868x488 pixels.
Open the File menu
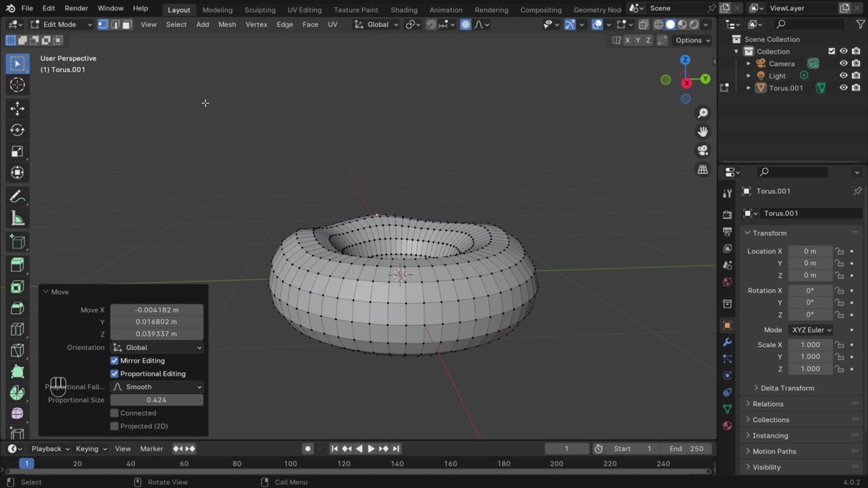click(27, 8)
